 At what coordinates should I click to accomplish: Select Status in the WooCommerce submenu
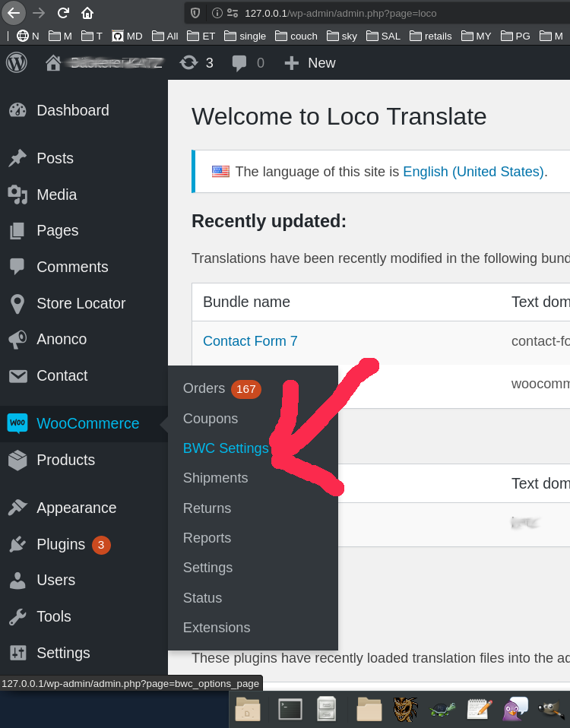coord(202,597)
